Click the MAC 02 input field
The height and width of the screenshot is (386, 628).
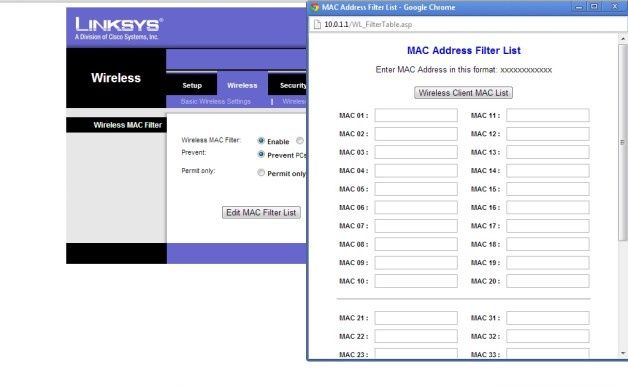pyautogui.click(x=416, y=134)
